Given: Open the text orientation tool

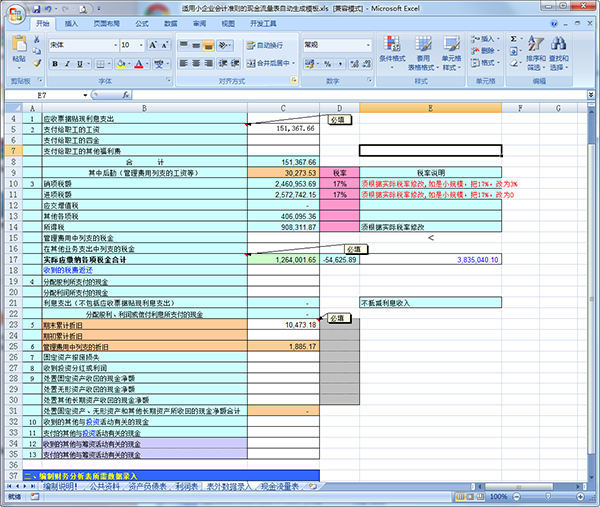Looking at the screenshot, I should pyautogui.click(x=223, y=46).
